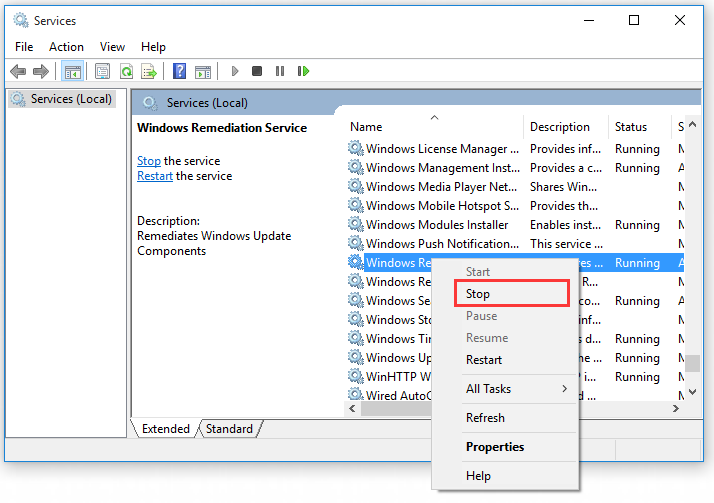Click gear icon beside Windows Push Notification...
The width and height of the screenshot is (714, 503).
(x=356, y=243)
